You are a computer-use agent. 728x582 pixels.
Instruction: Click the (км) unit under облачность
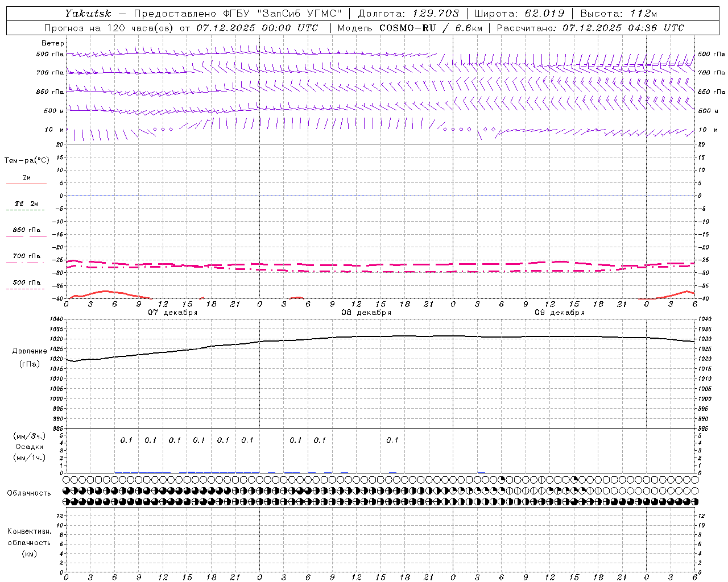tap(29, 554)
